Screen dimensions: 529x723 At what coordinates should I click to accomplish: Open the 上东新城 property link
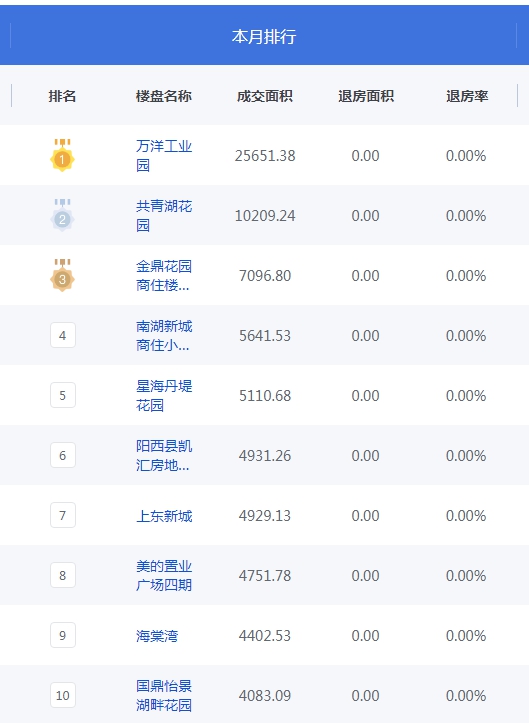tap(164, 516)
